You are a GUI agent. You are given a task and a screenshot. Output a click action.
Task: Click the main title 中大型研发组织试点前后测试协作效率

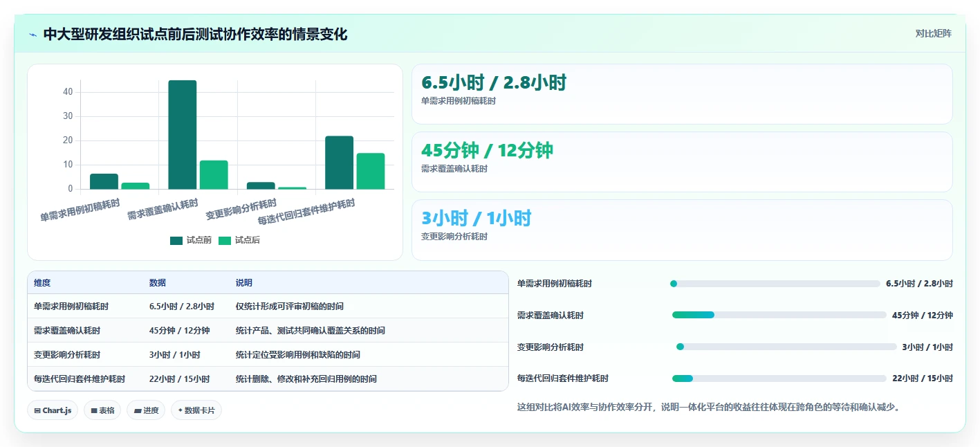[195, 35]
